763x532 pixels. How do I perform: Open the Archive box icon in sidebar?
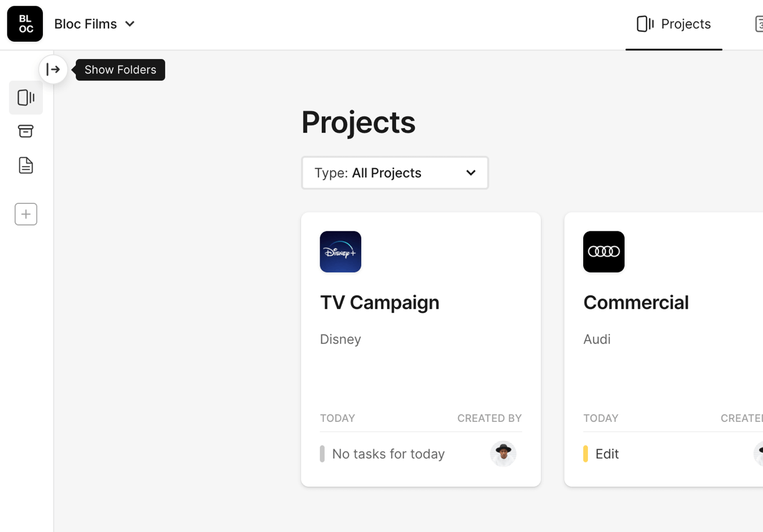click(26, 132)
